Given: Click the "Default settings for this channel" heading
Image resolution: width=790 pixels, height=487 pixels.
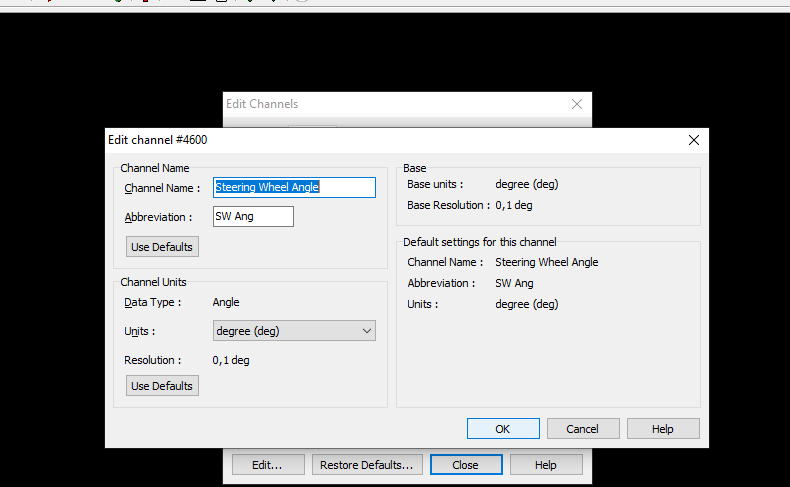Looking at the screenshot, I should pyautogui.click(x=480, y=242).
